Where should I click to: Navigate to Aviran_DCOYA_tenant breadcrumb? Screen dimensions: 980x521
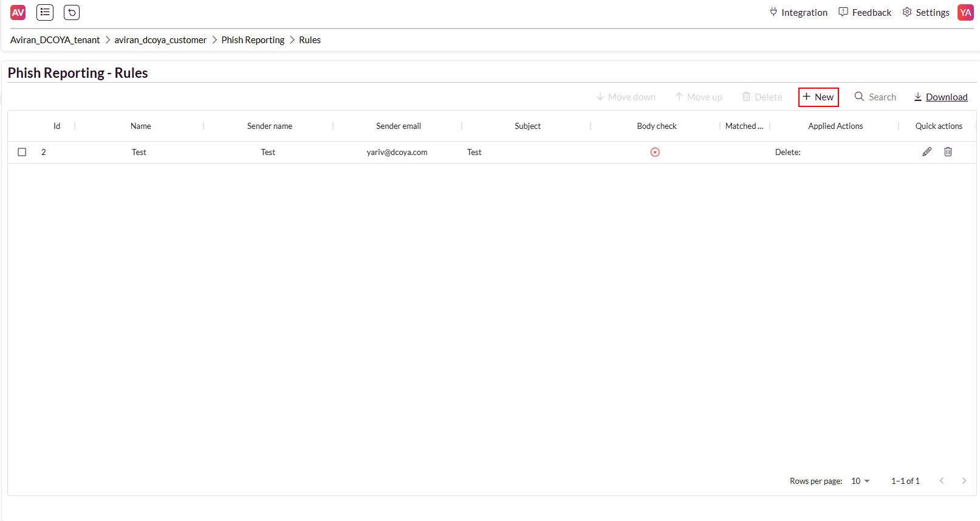(55, 40)
